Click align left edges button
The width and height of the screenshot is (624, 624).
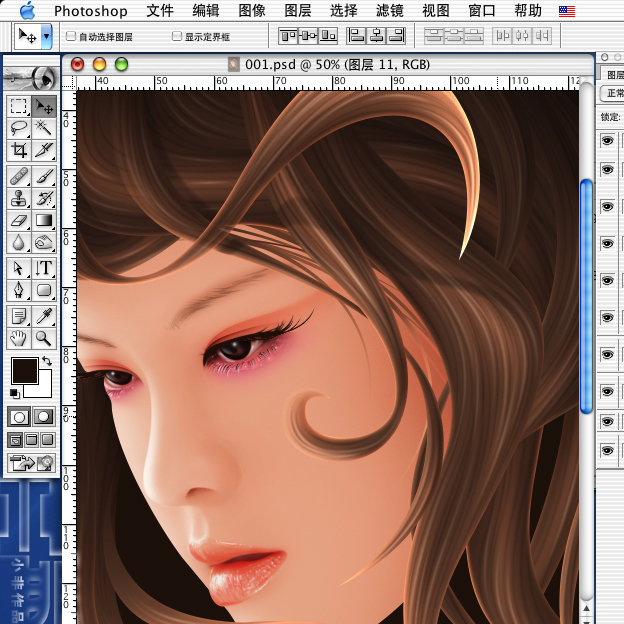pyautogui.click(x=356, y=36)
